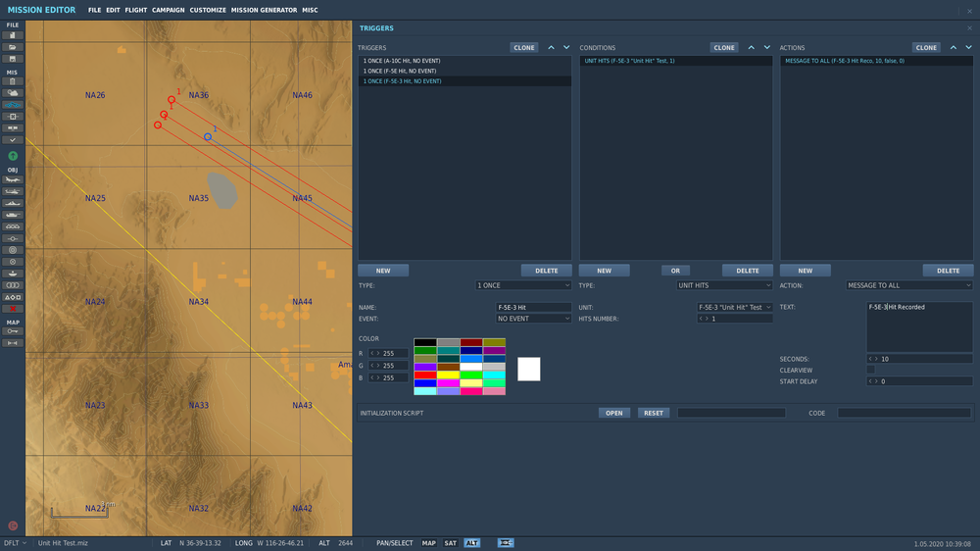Click the red X remove object icon
This screenshot has width=980, height=551.
(x=13, y=308)
